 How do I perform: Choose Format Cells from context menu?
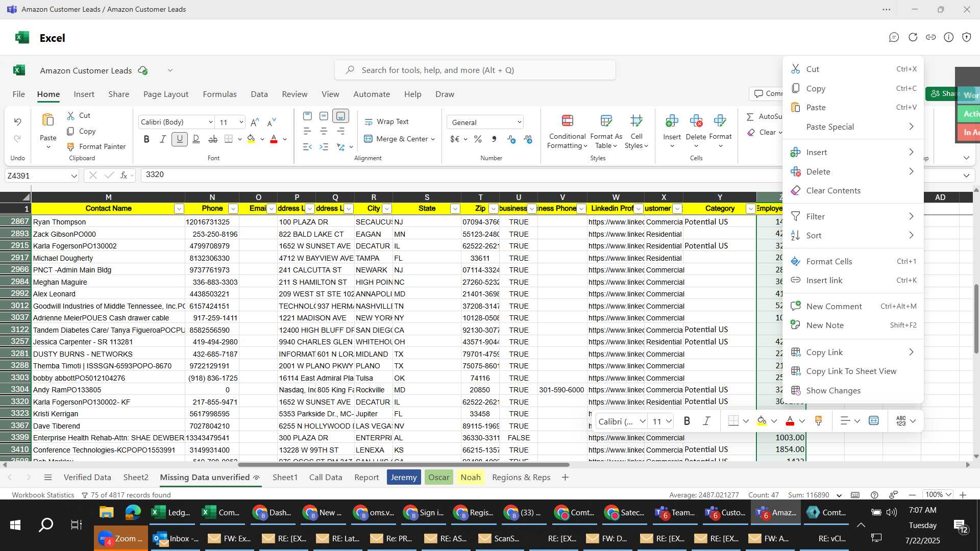pos(853,261)
